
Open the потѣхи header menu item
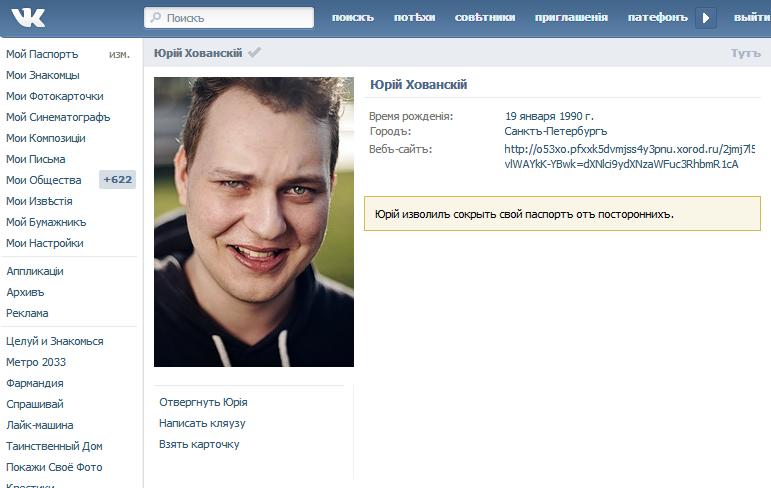pyautogui.click(x=414, y=18)
